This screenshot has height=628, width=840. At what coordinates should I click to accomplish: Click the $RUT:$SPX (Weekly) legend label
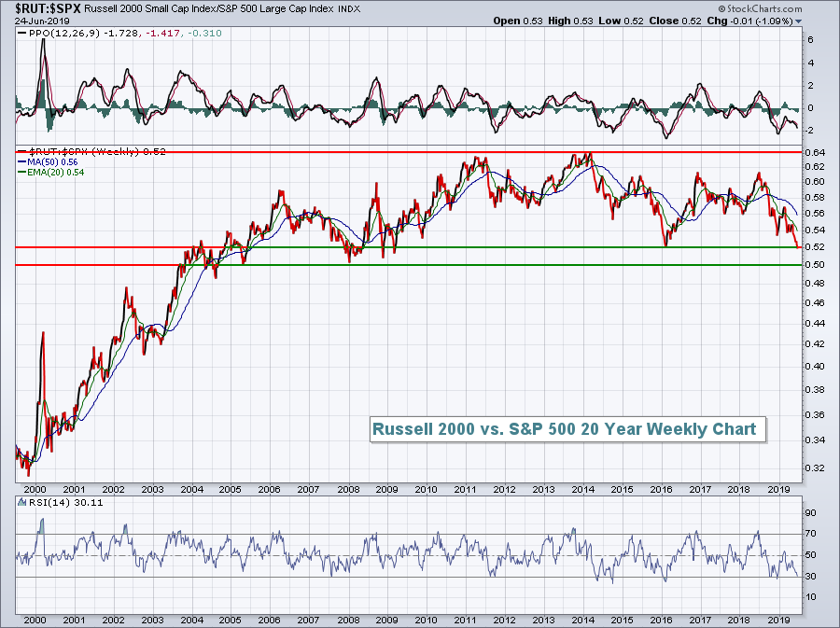[x=84, y=151]
